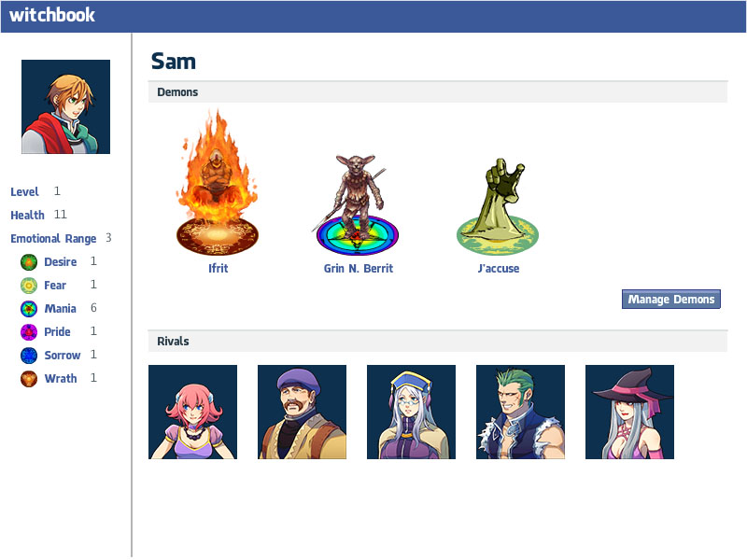Viewport: 747px width, 560px height.
Task: Click the orange Wrath emotion icon
Action: (29, 379)
